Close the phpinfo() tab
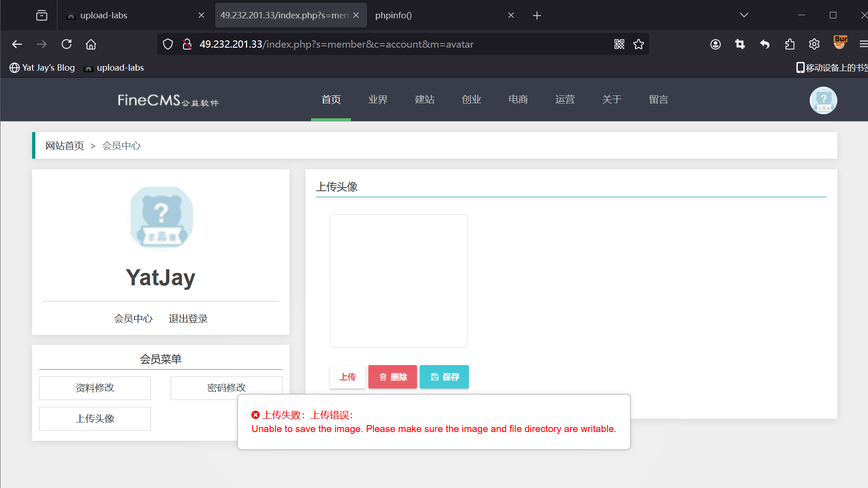Screen dimensions: 868x488 (511, 15)
